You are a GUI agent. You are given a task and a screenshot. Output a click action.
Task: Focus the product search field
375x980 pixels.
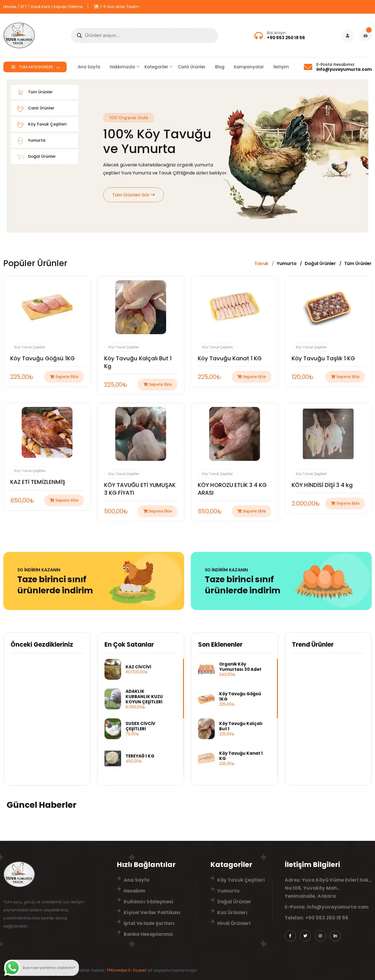tap(144, 35)
